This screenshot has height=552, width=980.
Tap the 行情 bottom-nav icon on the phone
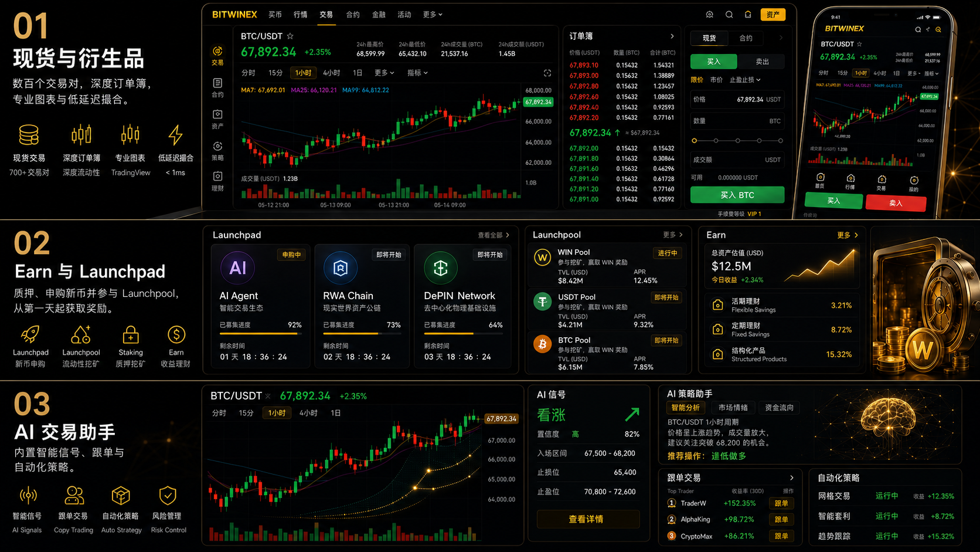[850, 178]
